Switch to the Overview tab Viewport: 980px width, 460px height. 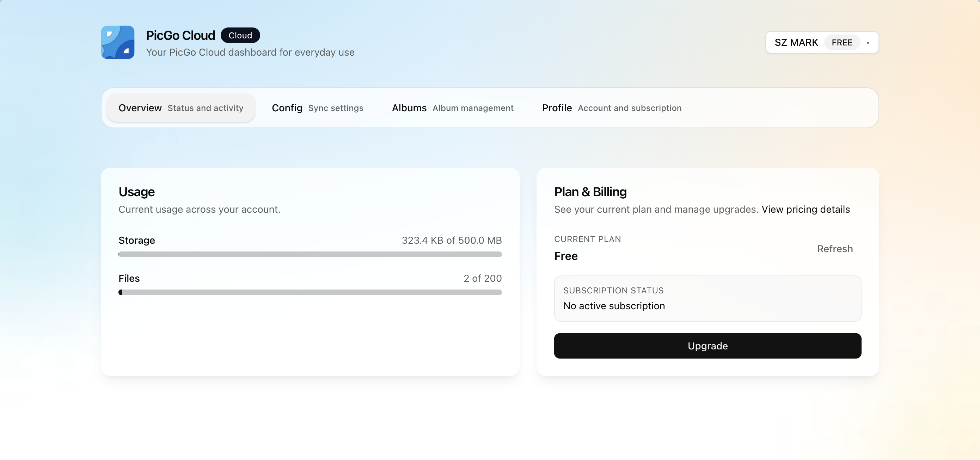click(x=181, y=108)
